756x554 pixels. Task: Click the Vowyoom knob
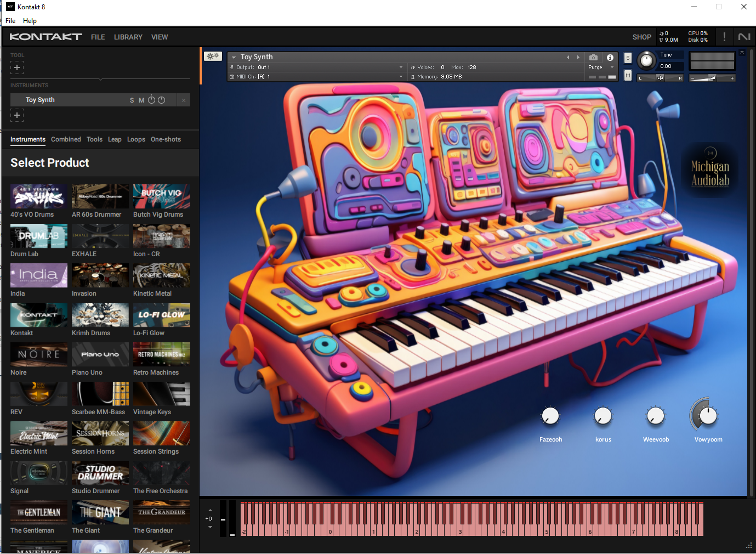708,416
